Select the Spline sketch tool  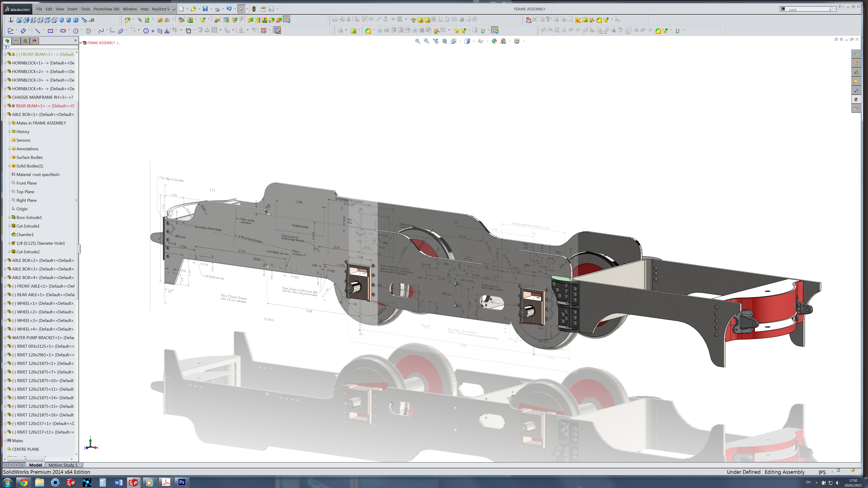(101, 31)
